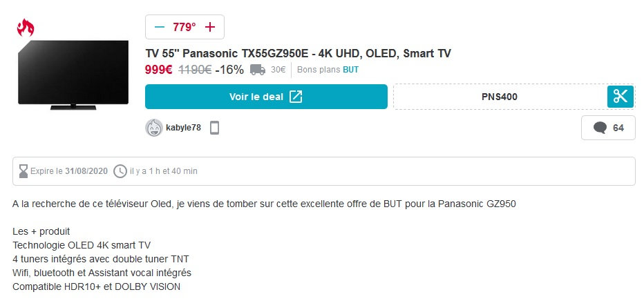Screen dimensions: 644x301
Task: Click the mobile phone icon beside kabyle78
Action: click(x=214, y=128)
